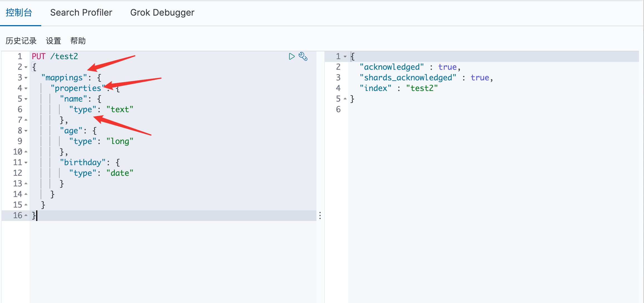This screenshot has height=303, width=644.
Task: Collapse the name field block at line 5
Action: (x=26, y=99)
